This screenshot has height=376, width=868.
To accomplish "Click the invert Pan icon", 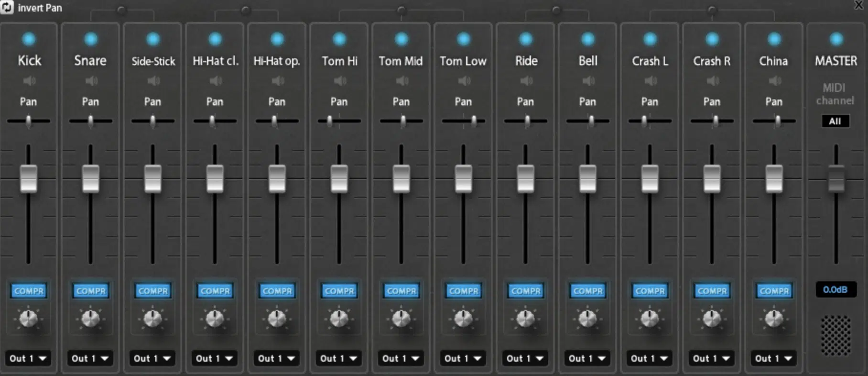I will pos(7,7).
